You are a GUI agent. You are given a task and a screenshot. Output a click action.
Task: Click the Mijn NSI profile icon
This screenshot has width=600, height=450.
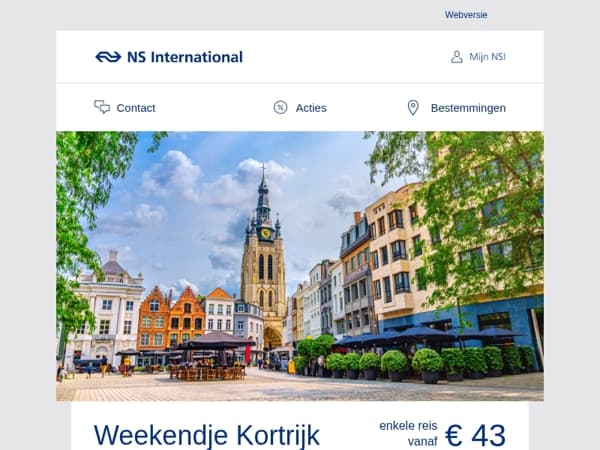(x=457, y=57)
